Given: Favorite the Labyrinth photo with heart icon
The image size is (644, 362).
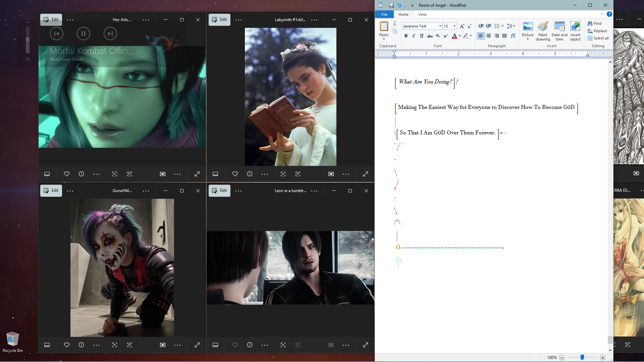Looking at the screenshot, I should coord(235,174).
